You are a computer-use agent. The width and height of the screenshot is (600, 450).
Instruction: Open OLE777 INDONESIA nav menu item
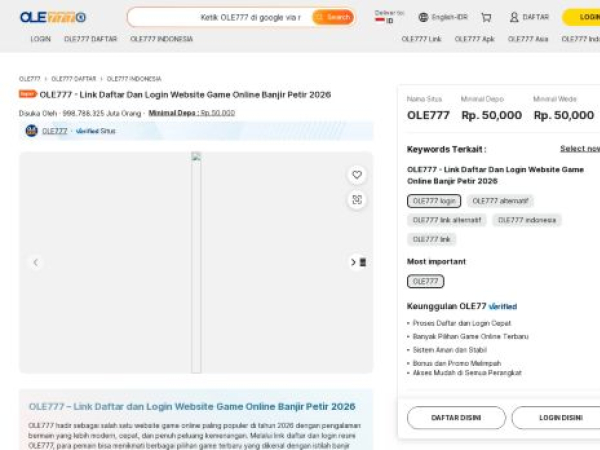161,39
